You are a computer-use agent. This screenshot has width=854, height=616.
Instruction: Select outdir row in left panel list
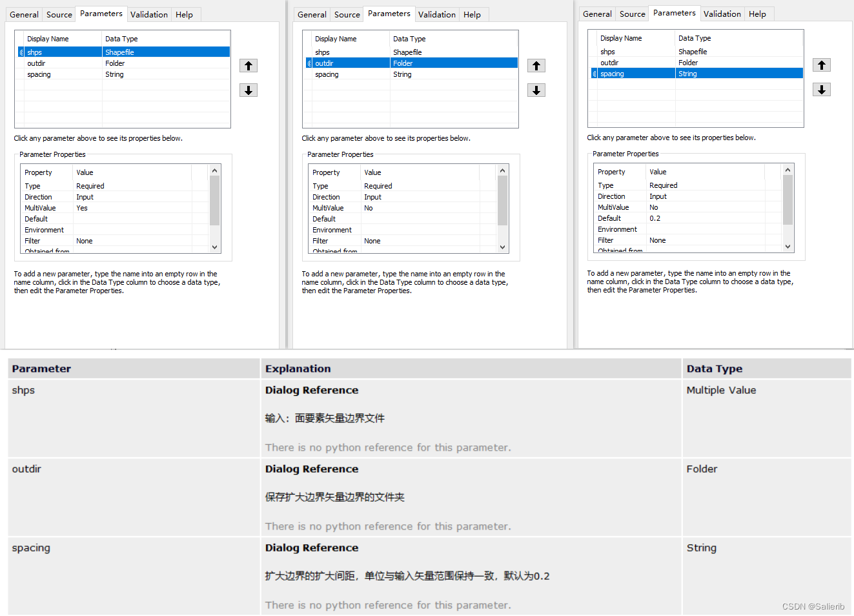tap(124, 63)
